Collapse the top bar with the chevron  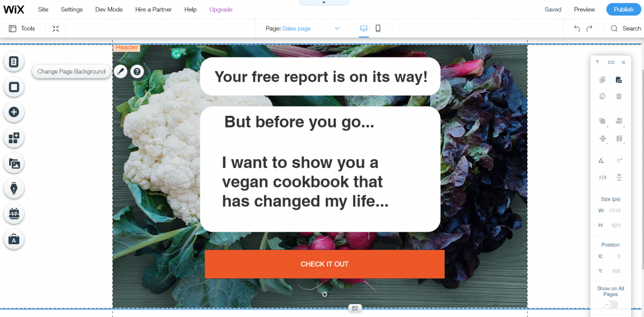coord(324,2)
